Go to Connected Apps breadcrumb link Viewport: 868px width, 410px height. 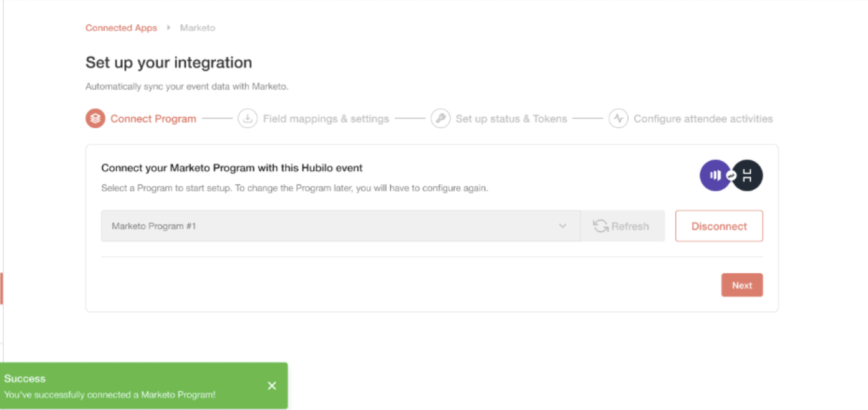point(121,28)
